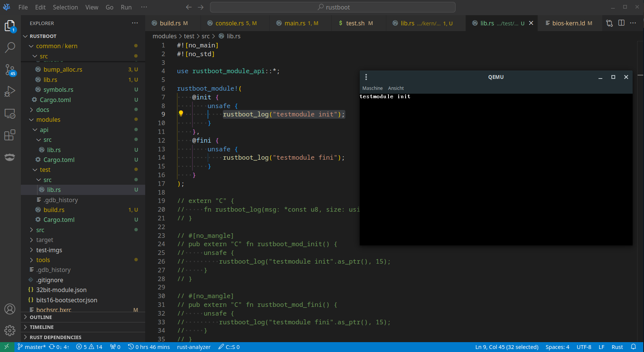Open additional menu bar items overflow
Image resolution: width=644 pixels, height=352 pixels.
(144, 7)
